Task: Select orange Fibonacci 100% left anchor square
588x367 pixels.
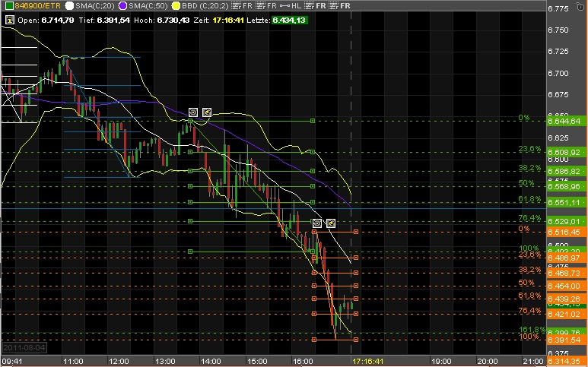Action: pyautogui.click(x=314, y=340)
